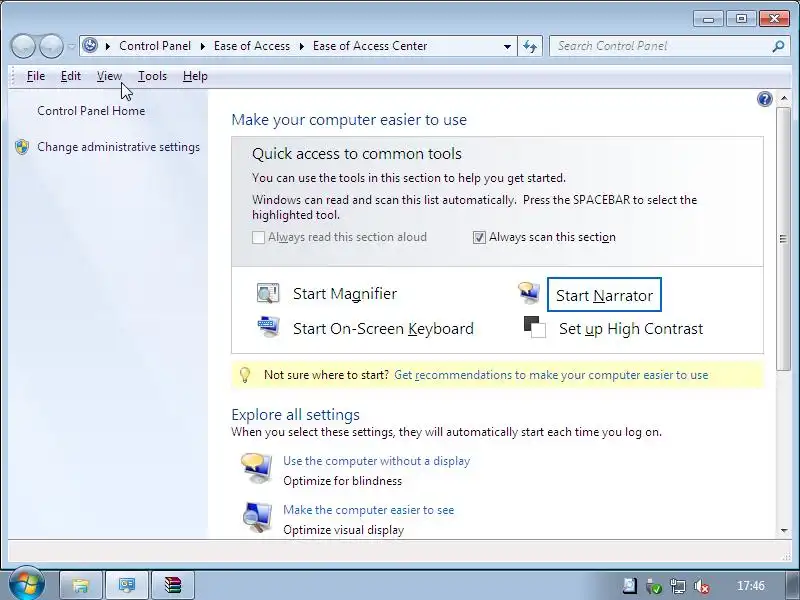Open the Help menu

coord(195,76)
